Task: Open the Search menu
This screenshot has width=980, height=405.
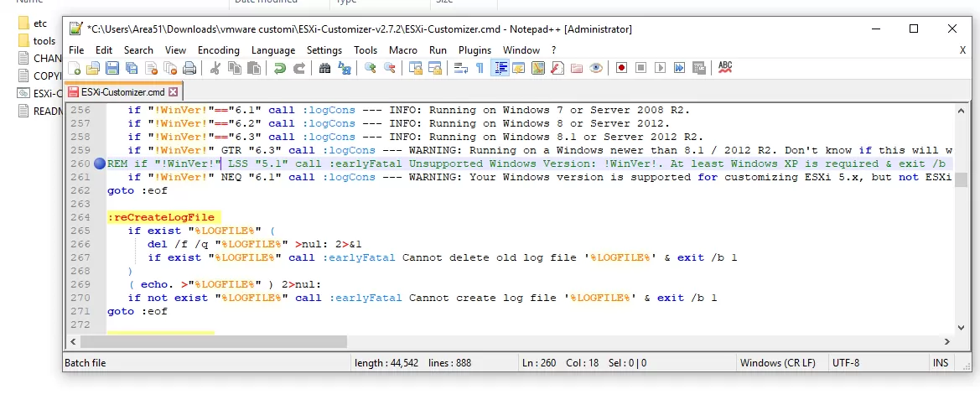Action: click(138, 50)
